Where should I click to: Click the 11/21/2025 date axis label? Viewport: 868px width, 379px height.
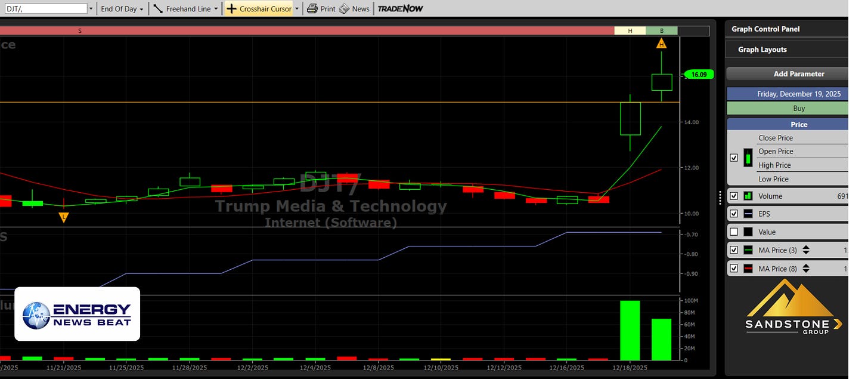pos(64,368)
